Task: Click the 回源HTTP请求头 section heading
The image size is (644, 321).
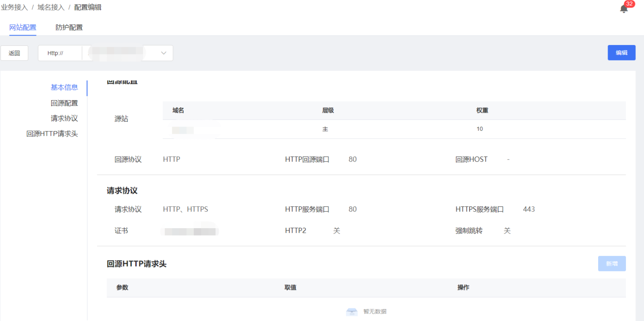Action: [137, 264]
